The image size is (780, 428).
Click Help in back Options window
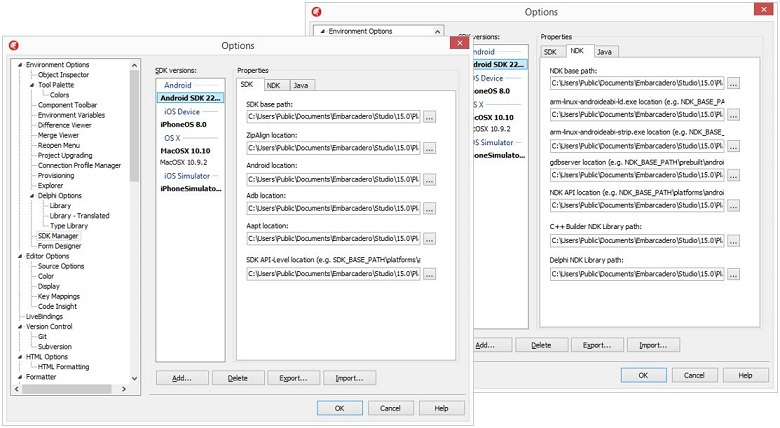745,375
